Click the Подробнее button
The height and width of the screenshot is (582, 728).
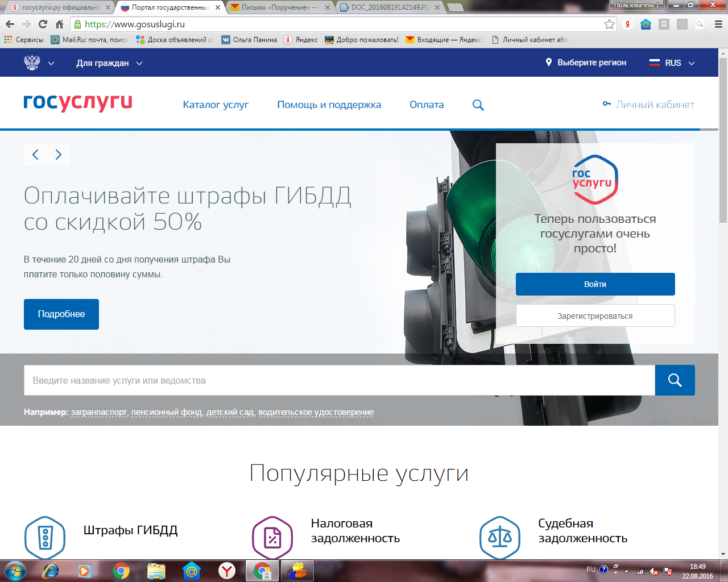tap(61, 314)
